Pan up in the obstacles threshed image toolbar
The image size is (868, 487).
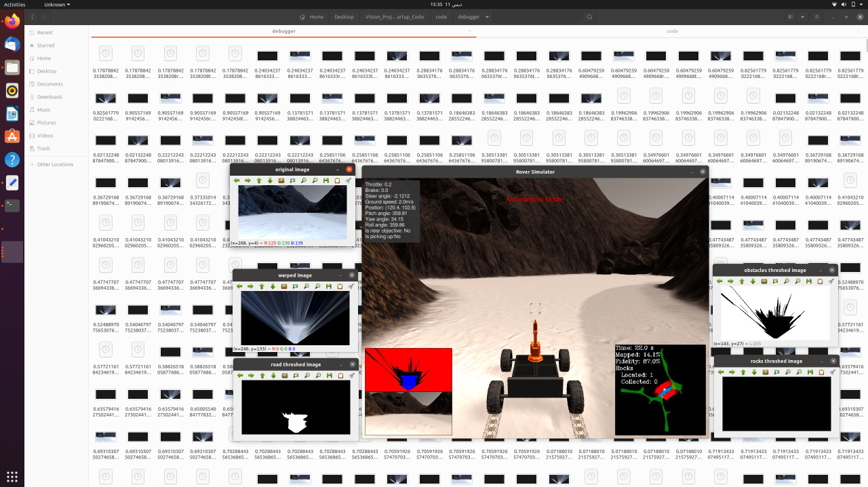tap(742, 280)
